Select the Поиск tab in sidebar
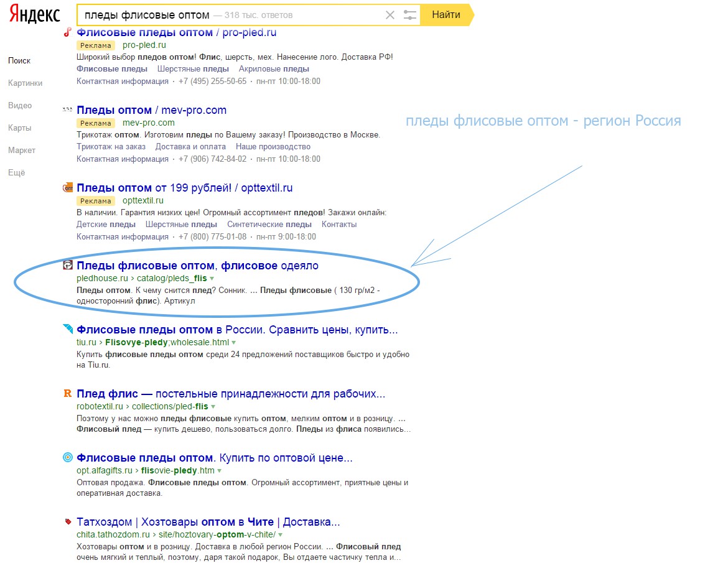Viewport: 728px width, 563px height. tap(19, 60)
